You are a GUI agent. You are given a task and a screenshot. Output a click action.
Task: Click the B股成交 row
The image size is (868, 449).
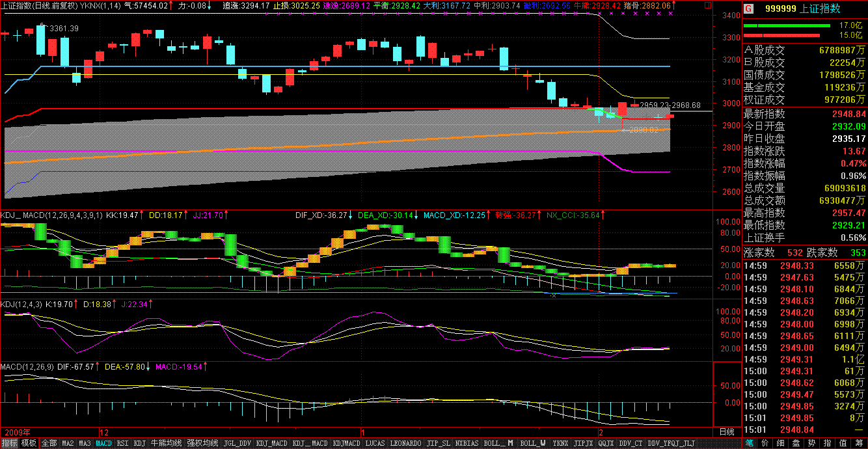tap(805, 62)
